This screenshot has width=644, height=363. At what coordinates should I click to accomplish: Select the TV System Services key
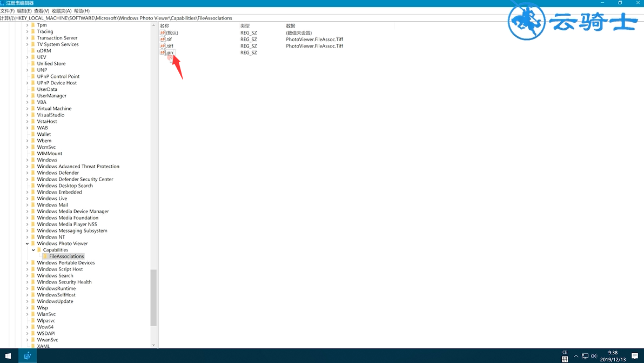[58, 44]
